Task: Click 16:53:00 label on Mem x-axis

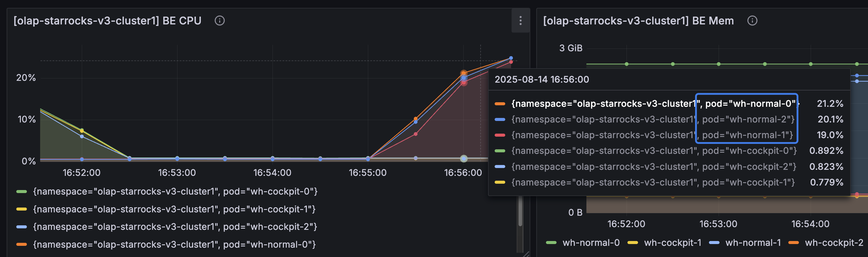Action: click(718, 224)
